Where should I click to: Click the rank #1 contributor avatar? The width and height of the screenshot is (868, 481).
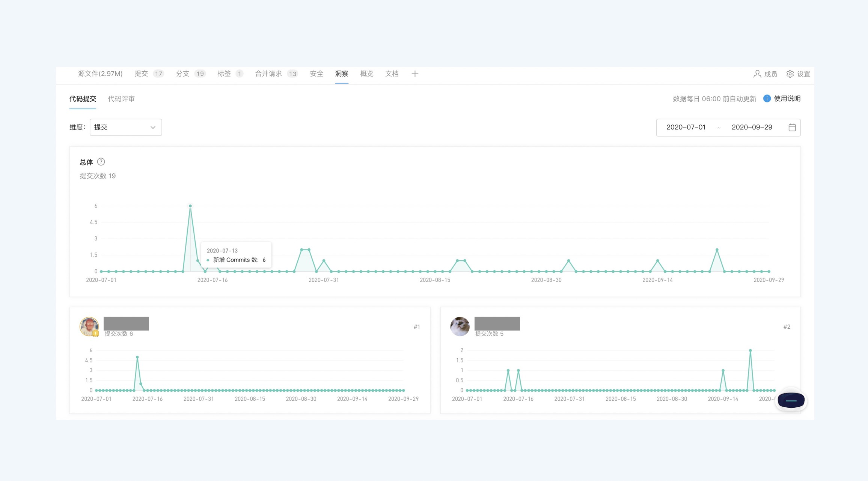(x=89, y=326)
